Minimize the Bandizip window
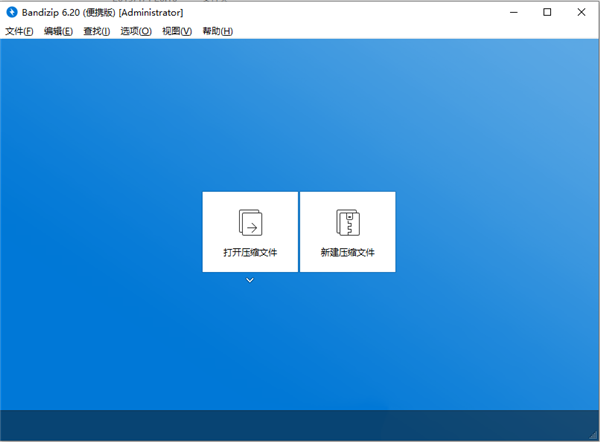 pyautogui.click(x=514, y=12)
